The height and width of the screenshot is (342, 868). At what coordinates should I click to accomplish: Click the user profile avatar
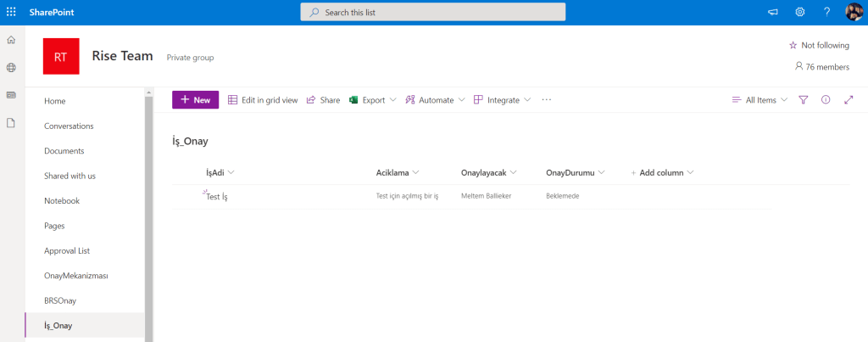pyautogui.click(x=854, y=12)
